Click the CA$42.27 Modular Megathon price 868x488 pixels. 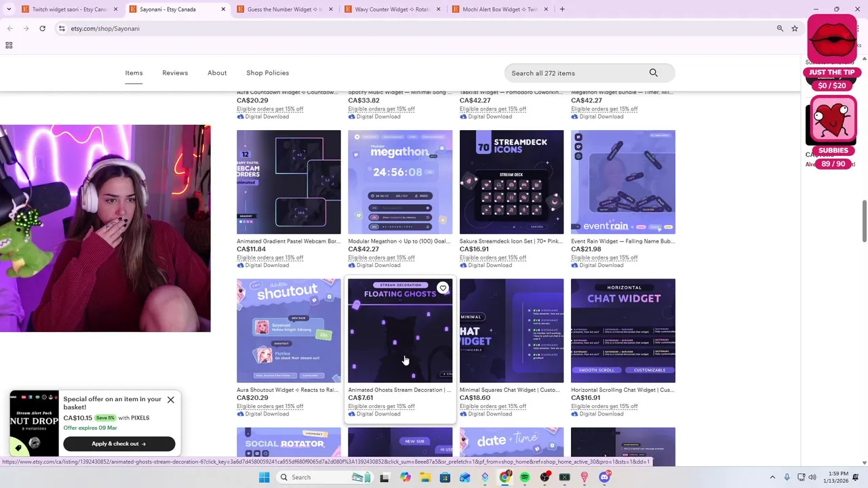(363, 249)
